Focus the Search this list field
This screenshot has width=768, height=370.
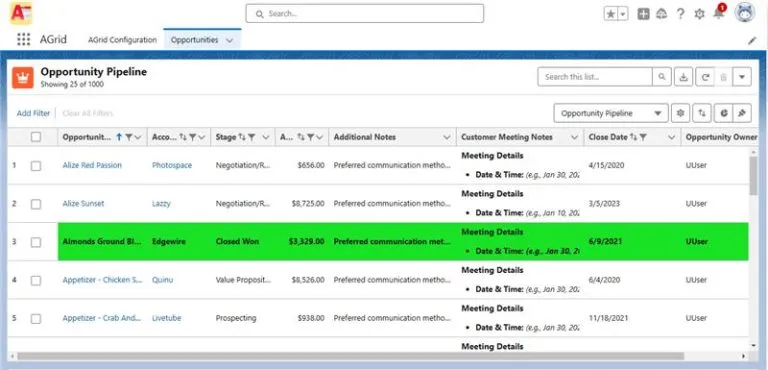[x=595, y=77]
